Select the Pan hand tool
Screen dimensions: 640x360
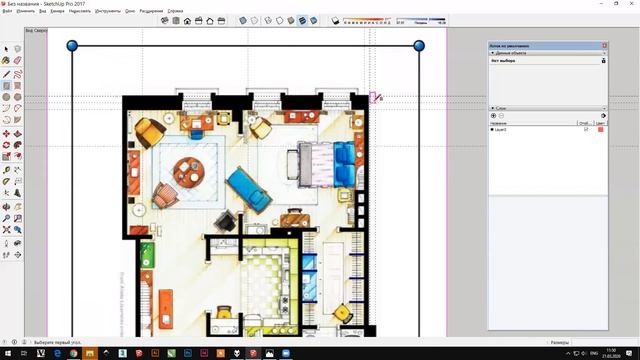tap(18, 207)
